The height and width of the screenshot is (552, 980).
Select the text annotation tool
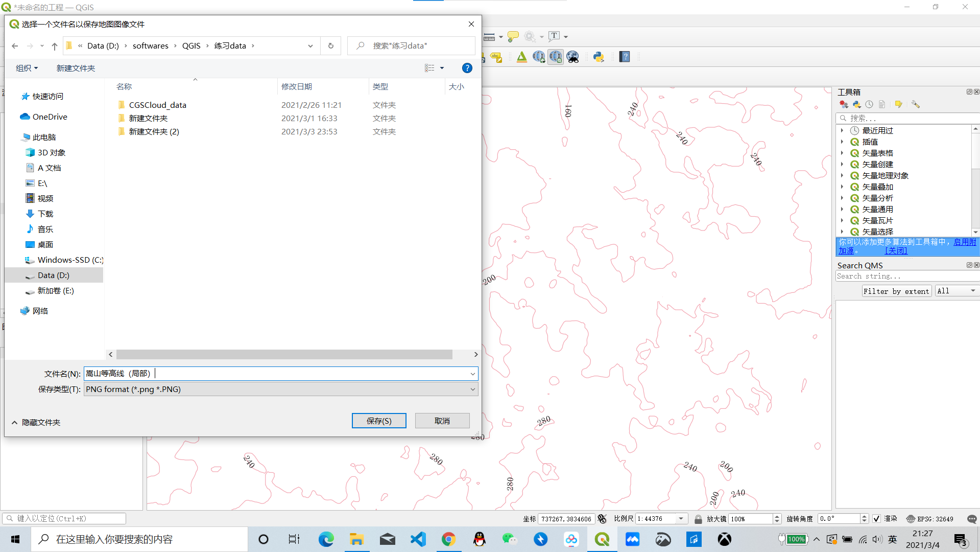554,36
